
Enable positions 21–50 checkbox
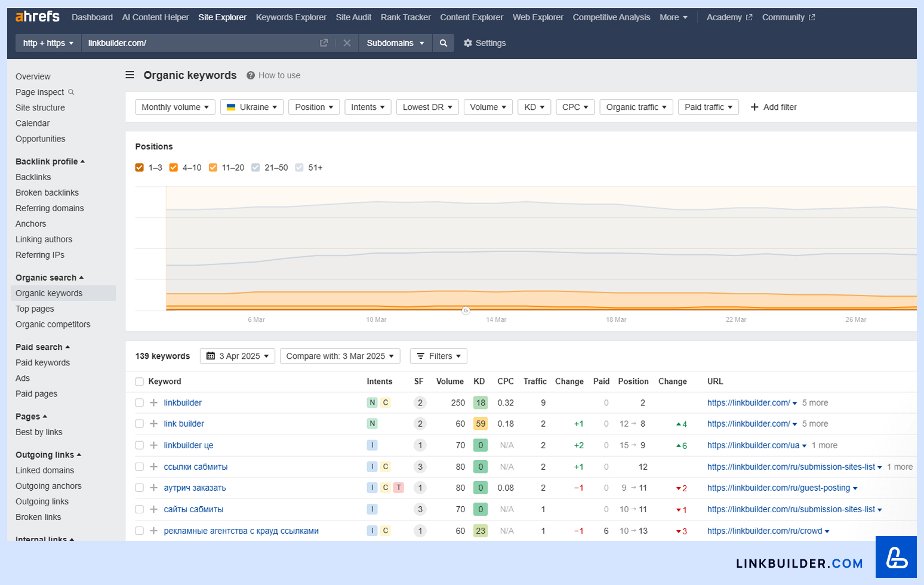255,168
